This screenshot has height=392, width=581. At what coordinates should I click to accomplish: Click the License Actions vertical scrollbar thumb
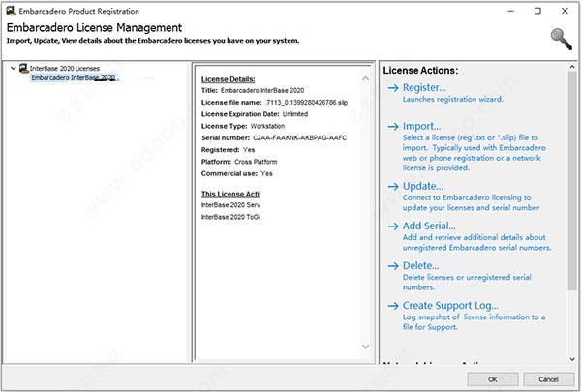(572, 180)
